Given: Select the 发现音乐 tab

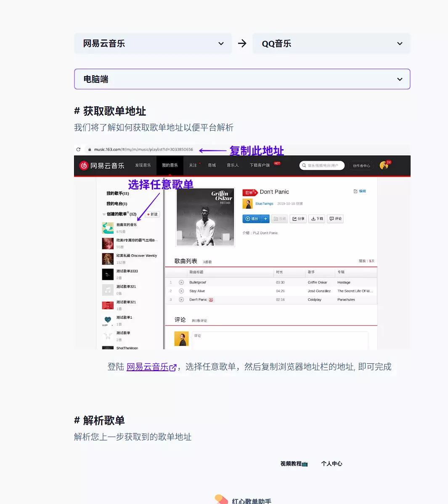Looking at the screenshot, I should point(143,166).
